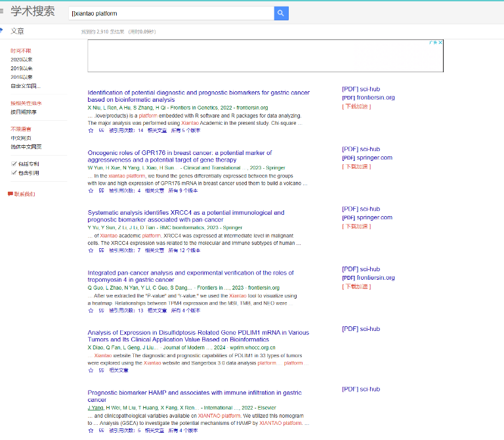The width and height of the screenshot is (504, 440).
Task: Open 所有 12 个版本 link
Action: coord(184,251)
